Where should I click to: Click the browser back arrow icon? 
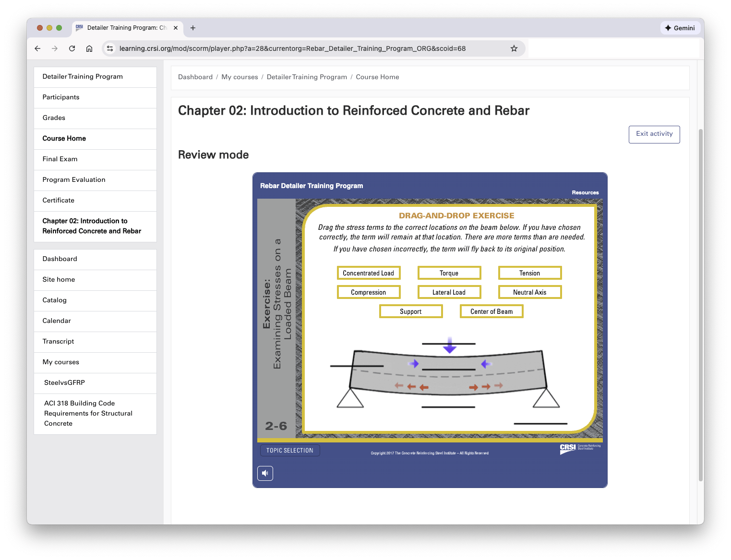click(37, 48)
